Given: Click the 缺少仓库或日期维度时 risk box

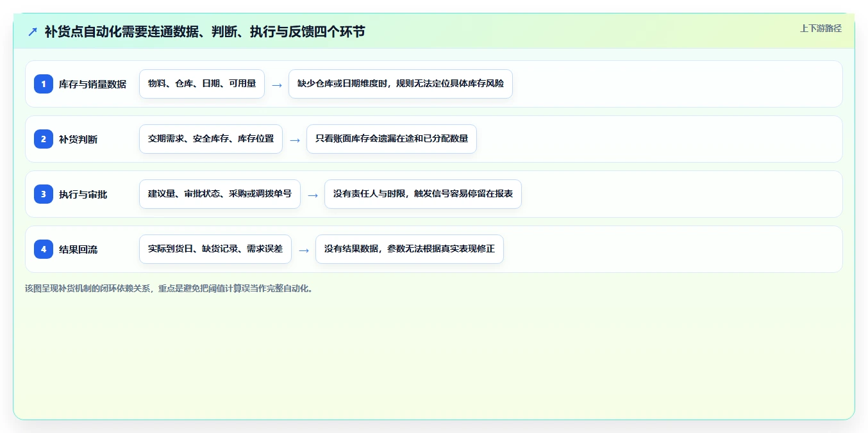Looking at the screenshot, I should click(401, 84).
